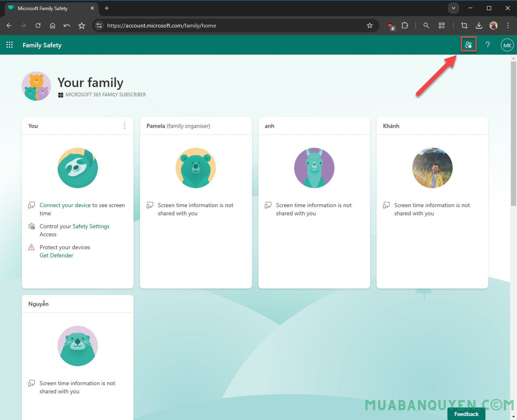The image size is (517, 420).
Task: Open the Microsoft apps launcher grid
Action: [x=10, y=45]
